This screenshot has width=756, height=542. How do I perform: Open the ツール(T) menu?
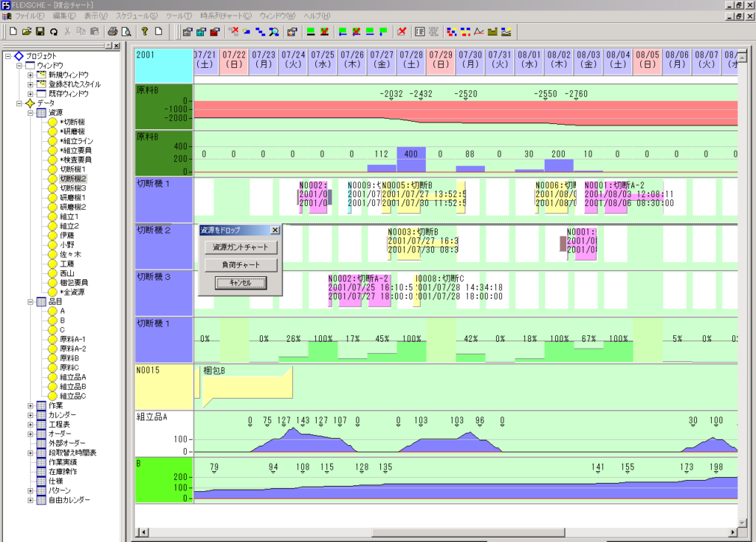(179, 16)
